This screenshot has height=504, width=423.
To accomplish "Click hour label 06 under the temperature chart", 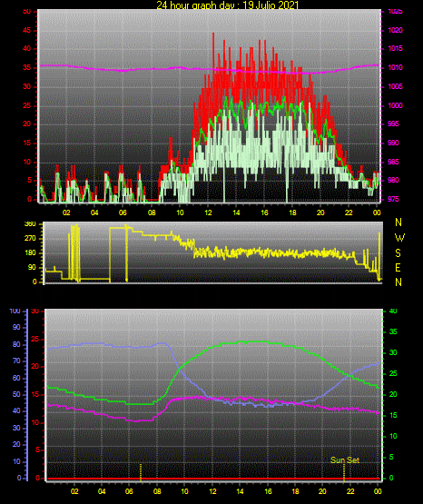I will (129, 491).
